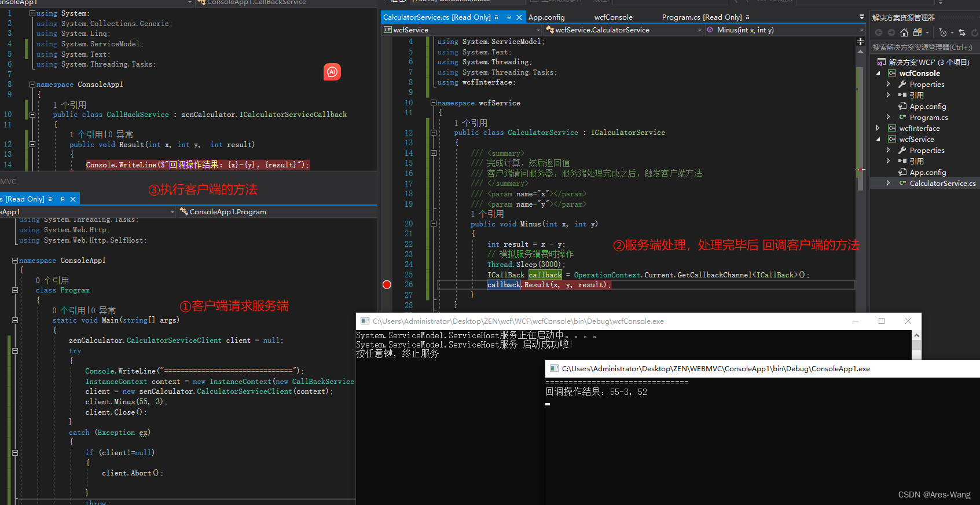The height and width of the screenshot is (505, 980).
Task: Select App.config under the wcfConsole project
Action: click(x=928, y=106)
